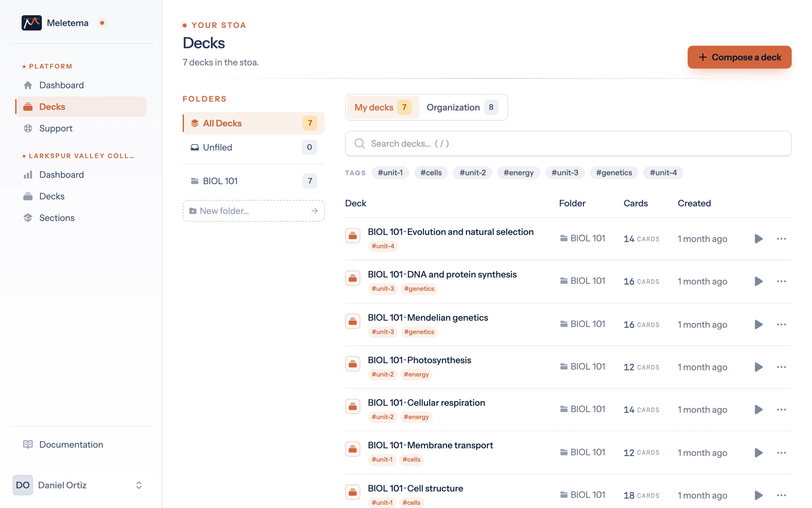This screenshot has height=508, width=812.
Task: Play the Membrane transport deck
Action: click(758, 452)
